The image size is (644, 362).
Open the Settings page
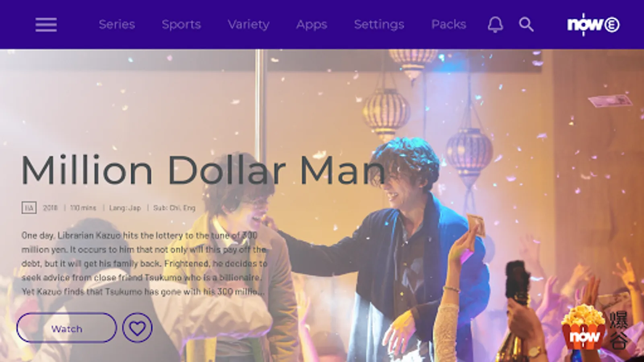379,25
